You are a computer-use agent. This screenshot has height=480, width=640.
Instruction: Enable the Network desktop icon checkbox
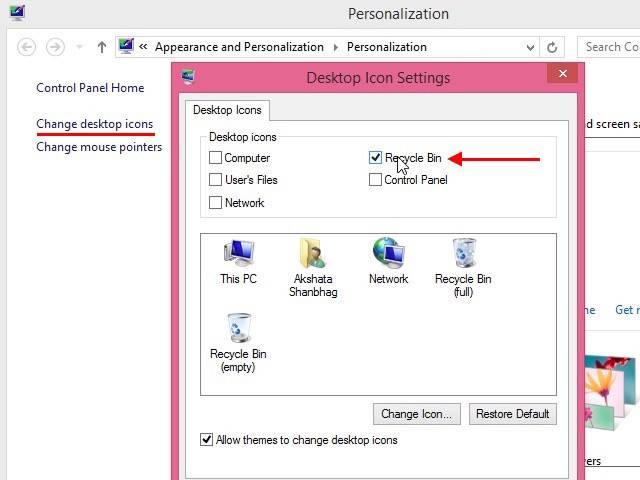tap(215, 202)
